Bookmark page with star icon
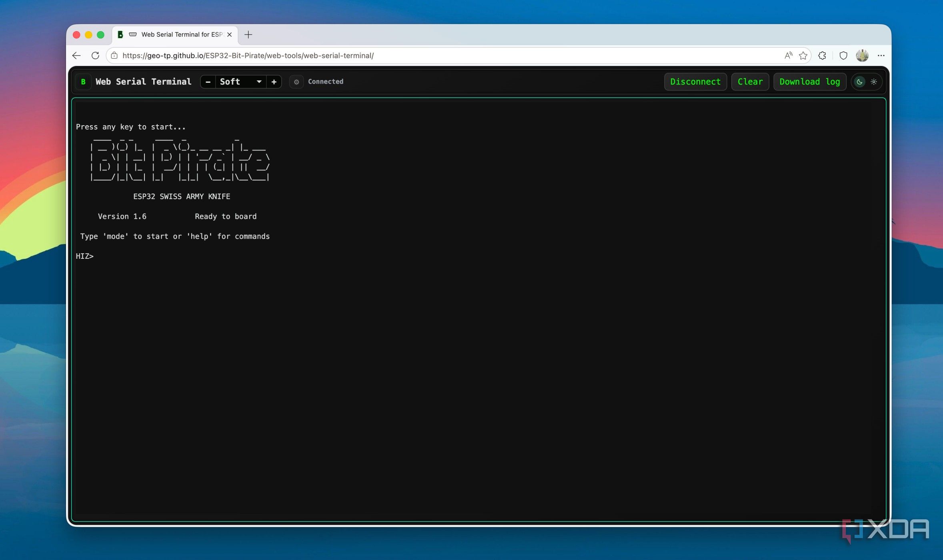Screen dimensions: 943x560 click(803, 56)
